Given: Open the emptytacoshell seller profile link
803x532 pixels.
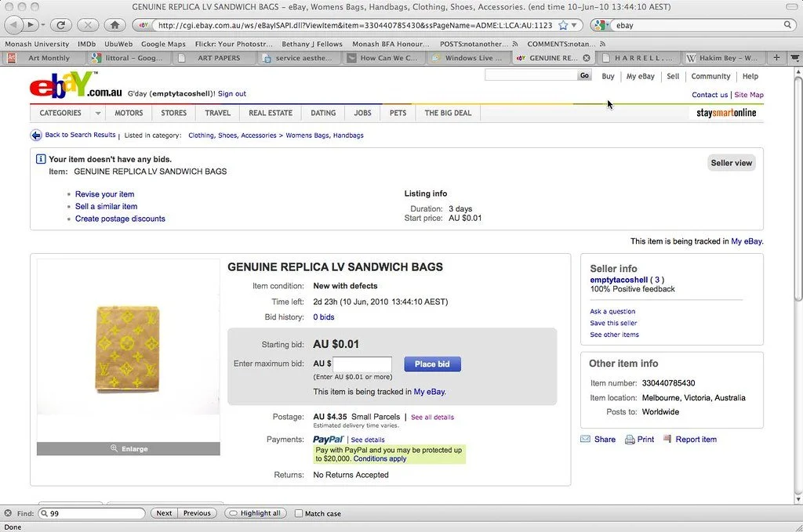Looking at the screenshot, I should pos(619,280).
